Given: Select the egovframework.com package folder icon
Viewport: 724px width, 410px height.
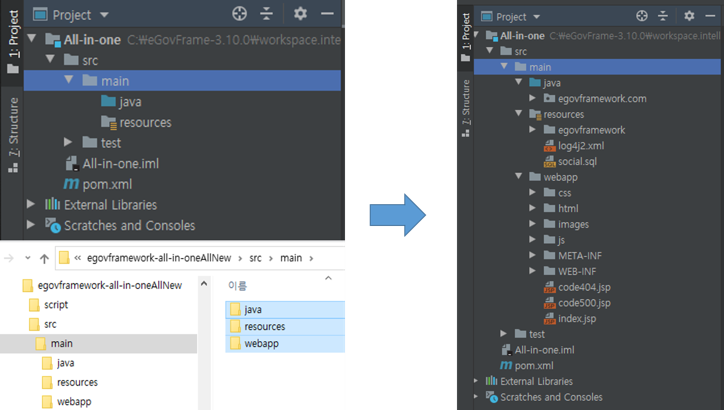Looking at the screenshot, I should click(549, 98).
